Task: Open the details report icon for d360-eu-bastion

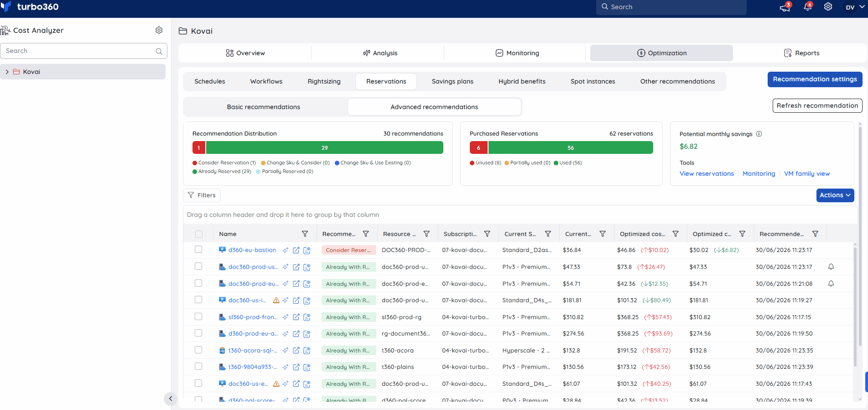Action: pyautogui.click(x=307, y=250)
